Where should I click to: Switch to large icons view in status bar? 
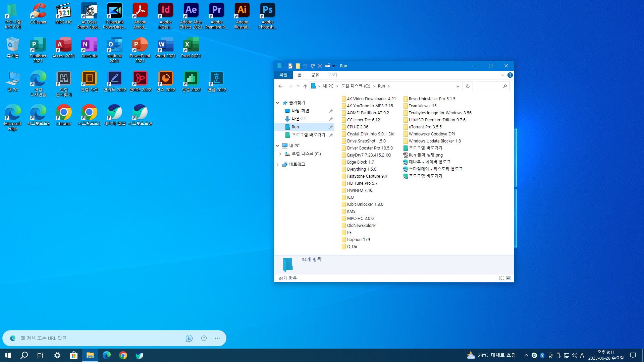[x=509, y=278]
